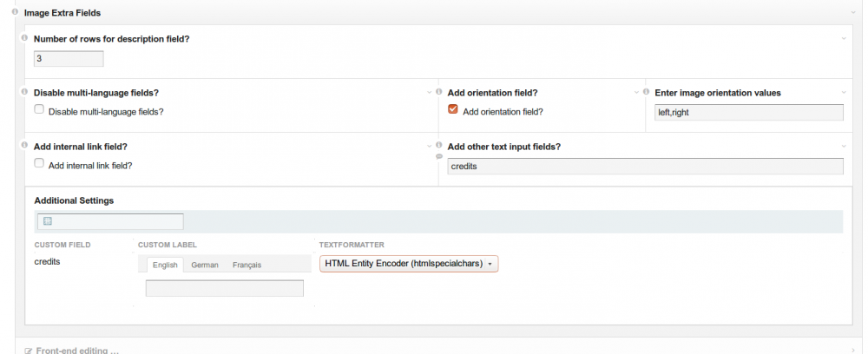Viewport: 868px width, 354px height.
Task: Click the Enter image orientation values input
Action: click(748, 112)
